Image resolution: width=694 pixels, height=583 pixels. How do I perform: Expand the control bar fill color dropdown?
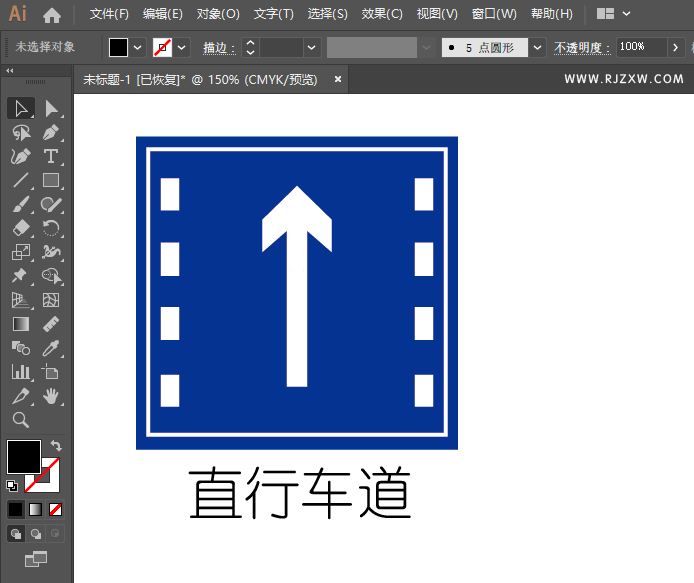point(138,47)
